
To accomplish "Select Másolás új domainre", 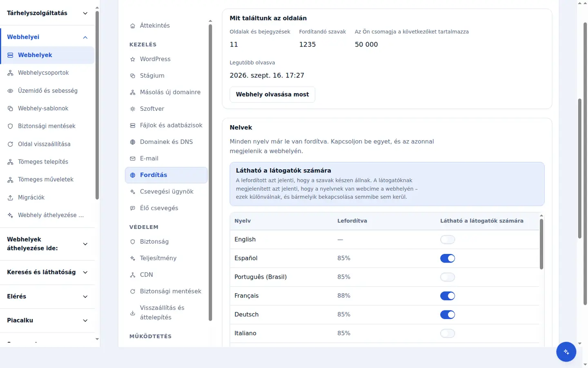I will pos(166,92).
